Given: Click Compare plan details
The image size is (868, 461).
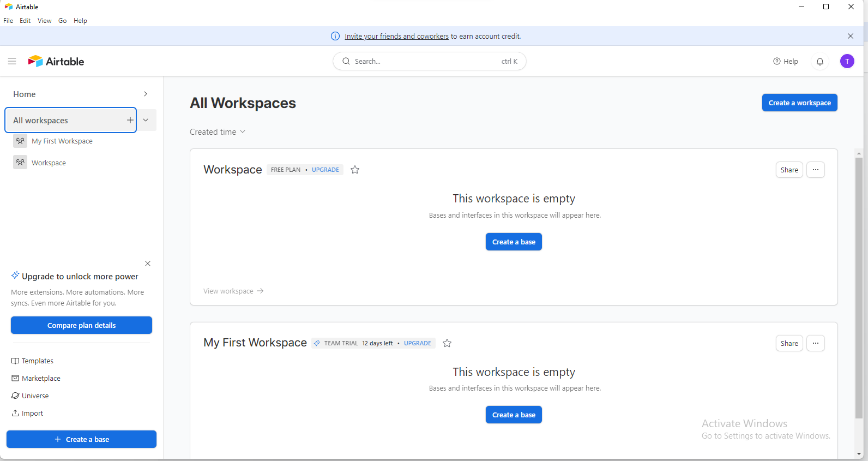Looking at the screenshot, I should click(x=81, y=325).
